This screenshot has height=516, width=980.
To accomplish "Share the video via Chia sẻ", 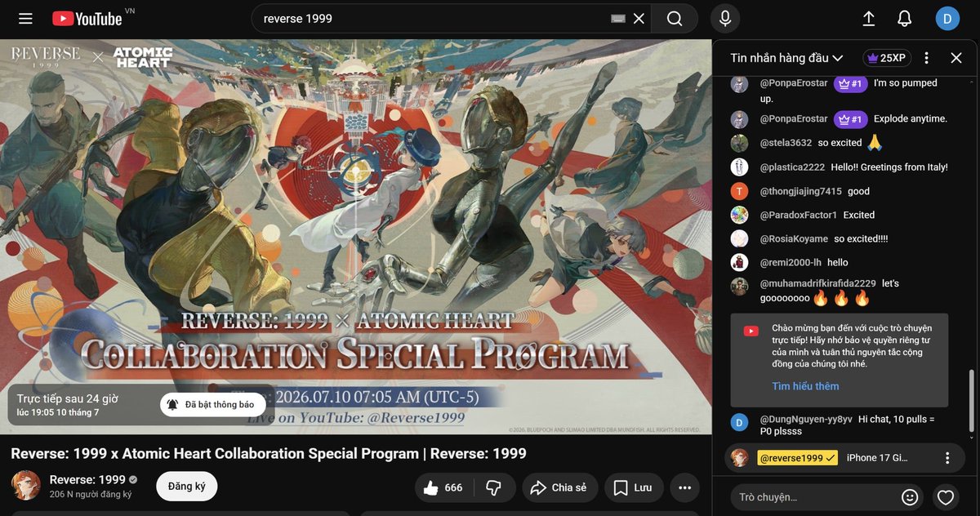I will (560, 487).
